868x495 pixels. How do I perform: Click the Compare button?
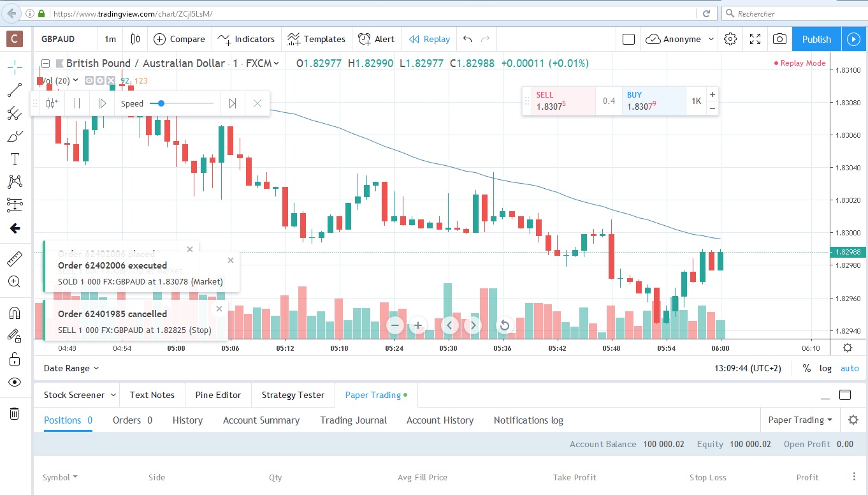tap(179, 39)
